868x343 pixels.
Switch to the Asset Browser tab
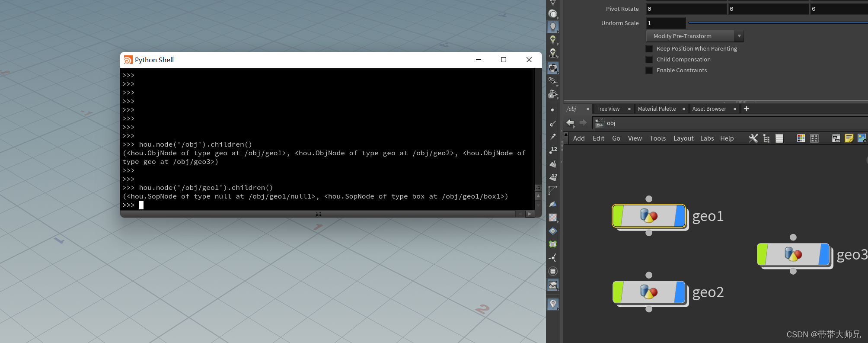[709, 109]
